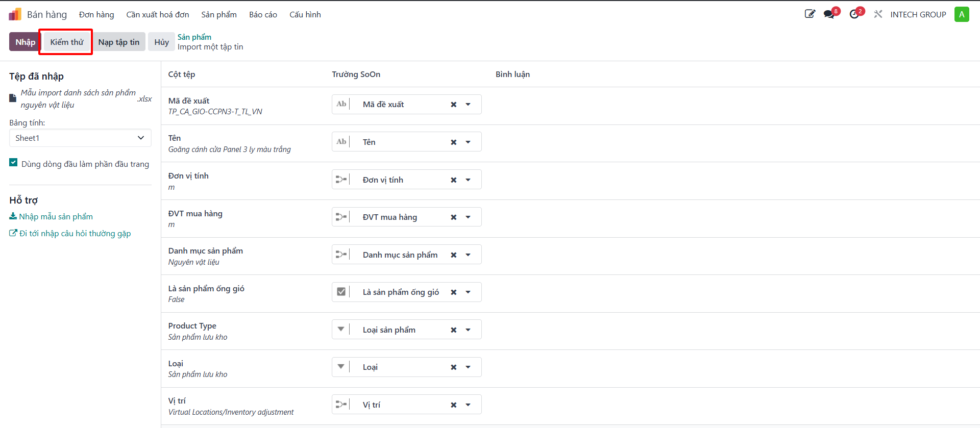Click the Kiểm thử test button
Screen dimensions: 980x428
coord(67,42)
